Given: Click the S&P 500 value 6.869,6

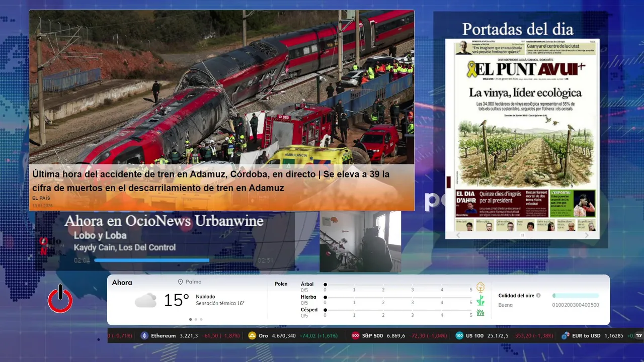Looking at the screenshot, I should [x=396, y=336].
